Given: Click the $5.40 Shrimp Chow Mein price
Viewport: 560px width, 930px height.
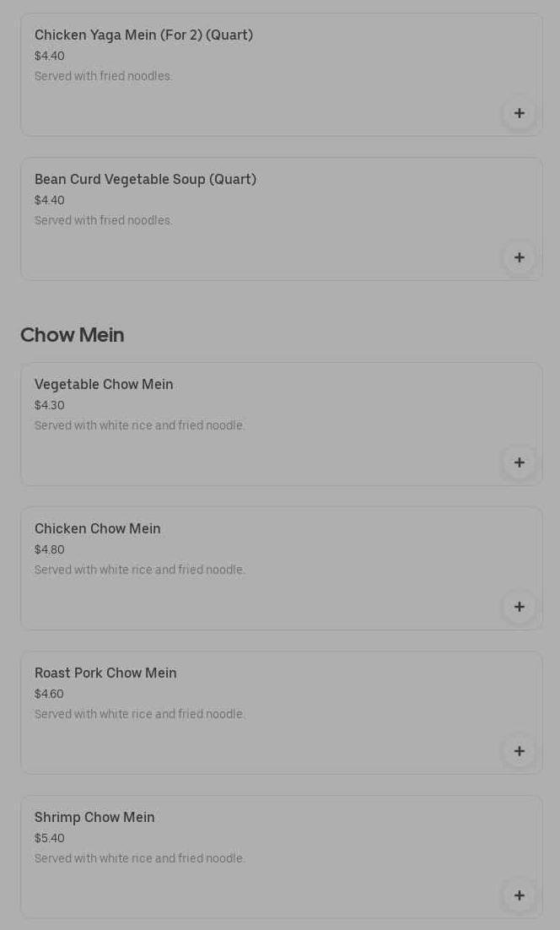Looking at the screenshot, I should click(x=50, y=838).
